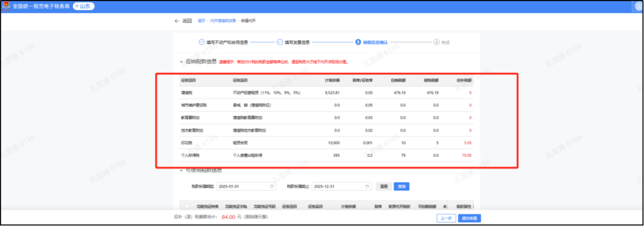Click the 教育费附加 row label
The image size is (644, 226).
tap(190, 118)
